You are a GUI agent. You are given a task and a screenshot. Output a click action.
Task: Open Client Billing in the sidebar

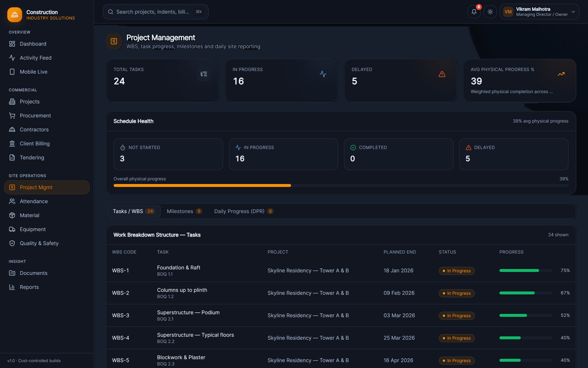click(x=47, y=144)
